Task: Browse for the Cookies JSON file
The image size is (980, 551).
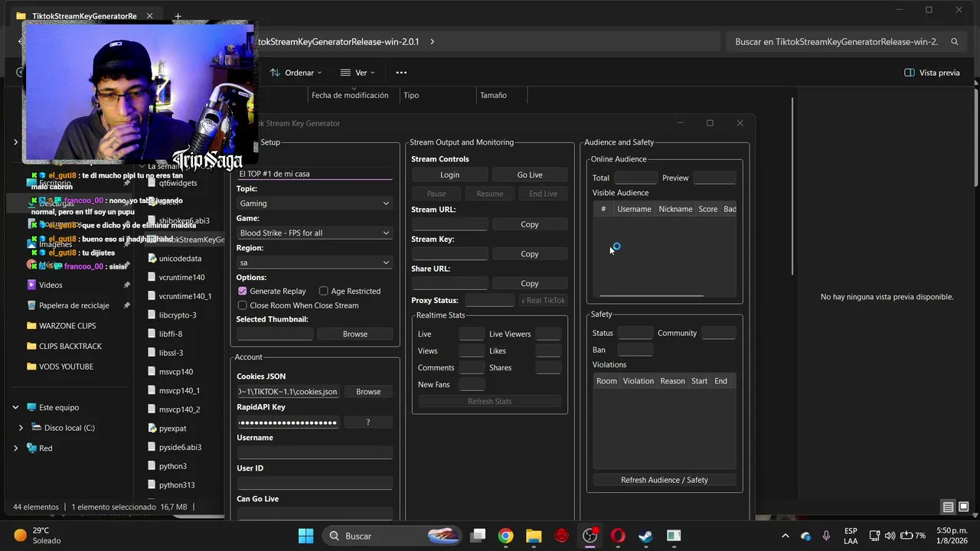Action: click(x=368, y=392)
